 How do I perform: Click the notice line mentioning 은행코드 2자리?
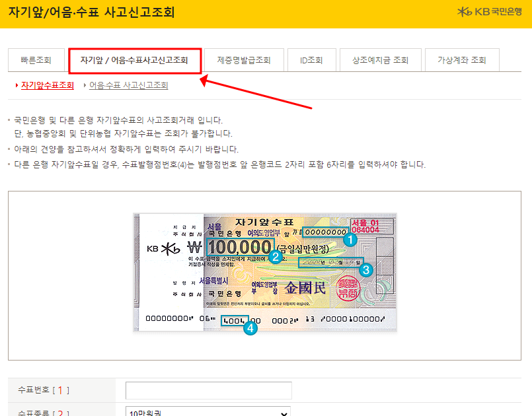coord(219,164)
